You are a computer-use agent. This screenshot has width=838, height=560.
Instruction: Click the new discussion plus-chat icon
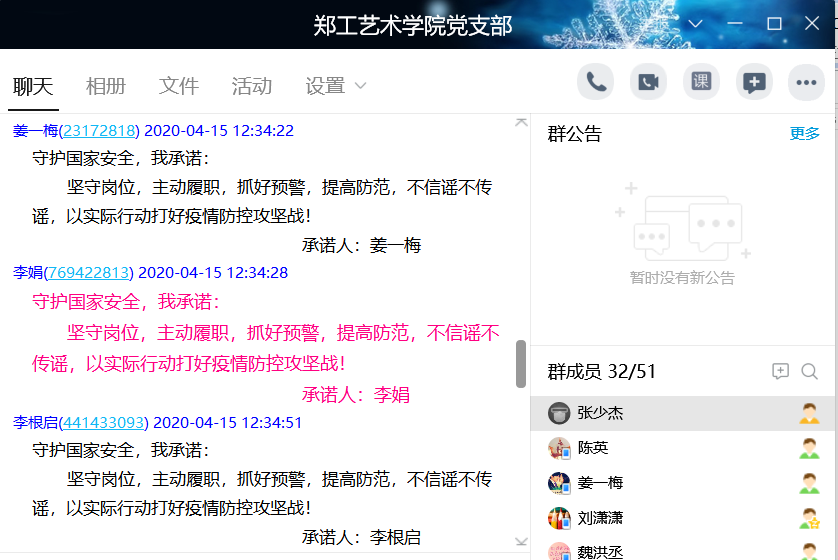tap(754, 82)
